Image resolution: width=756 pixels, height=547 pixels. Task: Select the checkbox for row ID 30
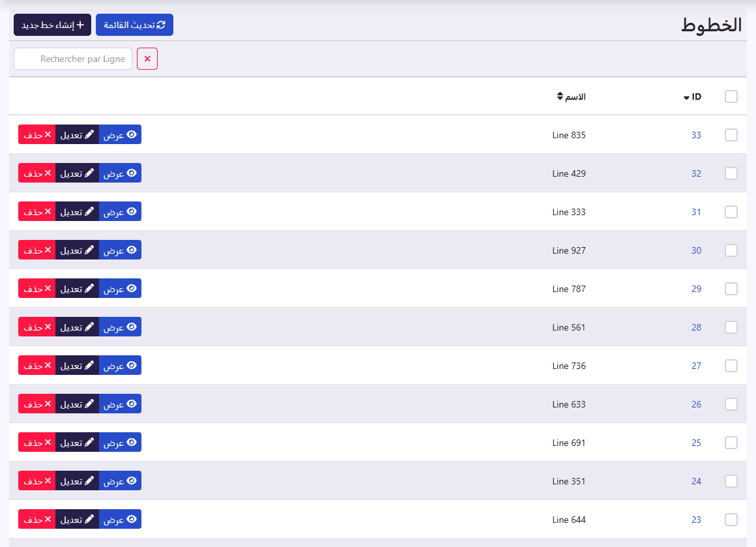click(731, 250)
